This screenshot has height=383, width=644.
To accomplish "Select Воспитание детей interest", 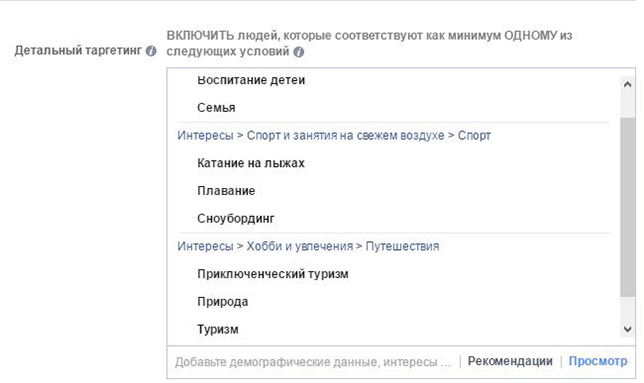I will coord(251,80).
